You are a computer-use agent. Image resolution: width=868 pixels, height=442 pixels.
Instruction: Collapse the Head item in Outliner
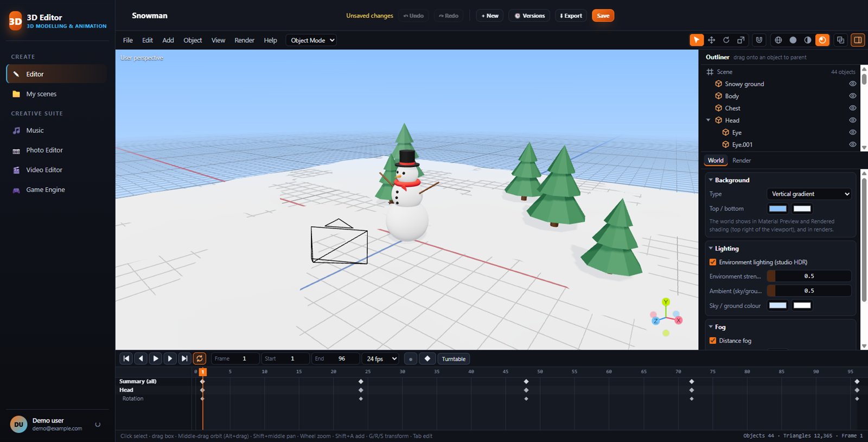(709, 120)
